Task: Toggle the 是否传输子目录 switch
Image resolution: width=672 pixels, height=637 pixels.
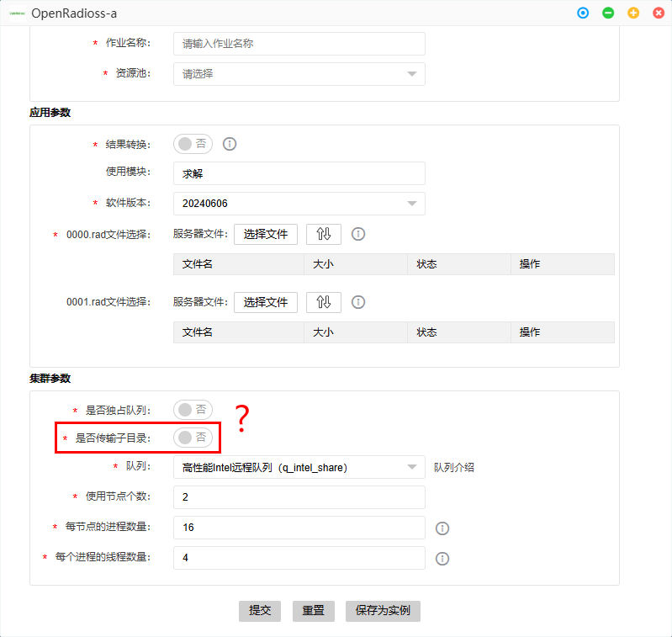Action: coord(193,438)
